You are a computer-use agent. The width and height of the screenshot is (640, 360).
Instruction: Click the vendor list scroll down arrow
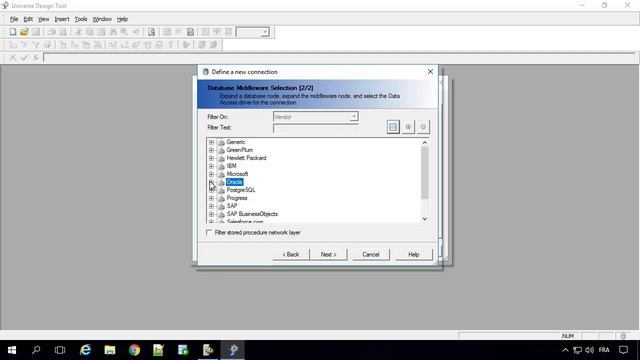424,219
